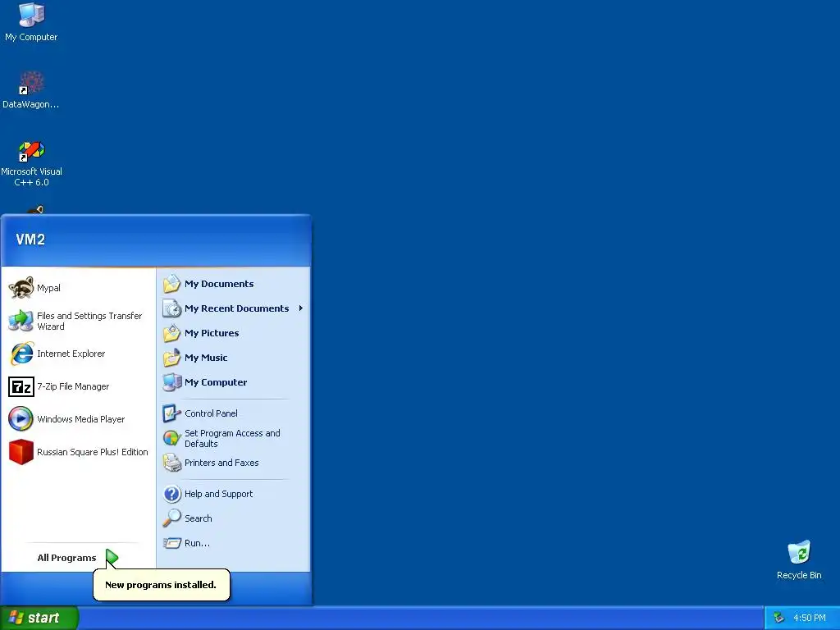Image resolution: width=840 pixels, height=630 pixels.
Task: Click Files and Settings Transfer Wizard icon
Action: tap(21, 321)
